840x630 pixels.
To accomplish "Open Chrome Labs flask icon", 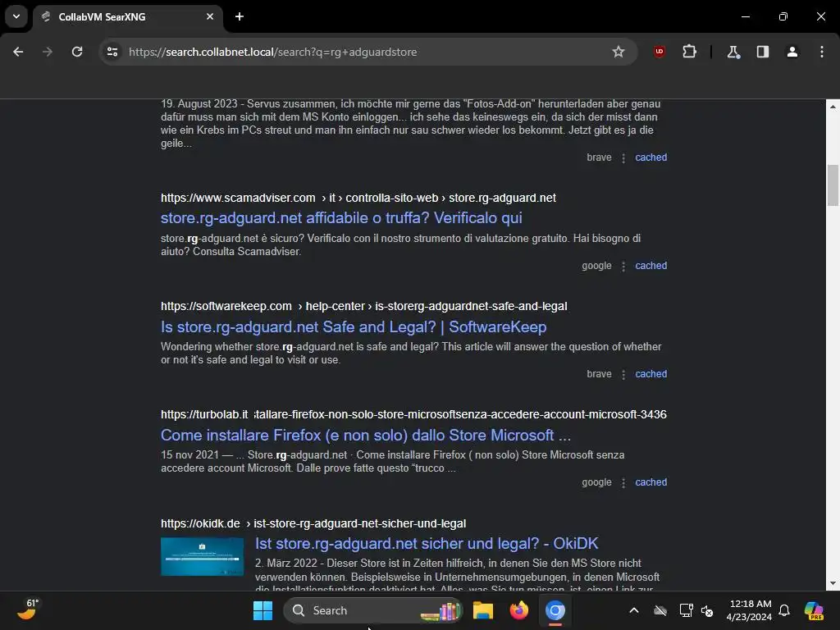I will click(733, 52).
